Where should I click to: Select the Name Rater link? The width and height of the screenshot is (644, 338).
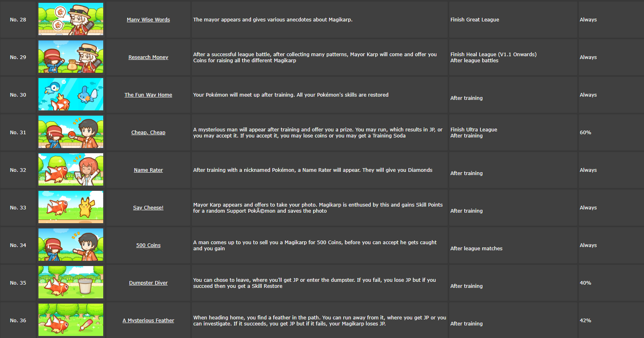pyautogui.click(x=148, y=170)
